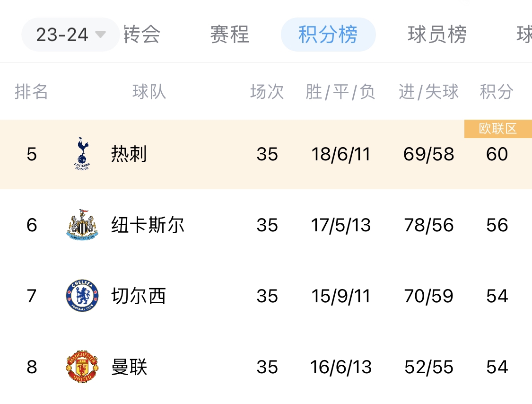Image resolution: width=532 pixels, height=404 pixels.
Task: Click the Newcastle United club crest
Action: click(82, 225)
